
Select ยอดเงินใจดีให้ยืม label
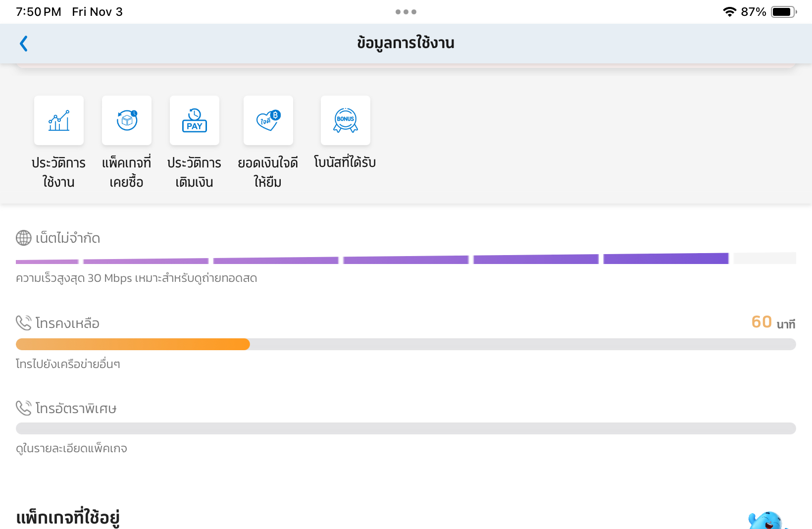click(x=268, y=172)
